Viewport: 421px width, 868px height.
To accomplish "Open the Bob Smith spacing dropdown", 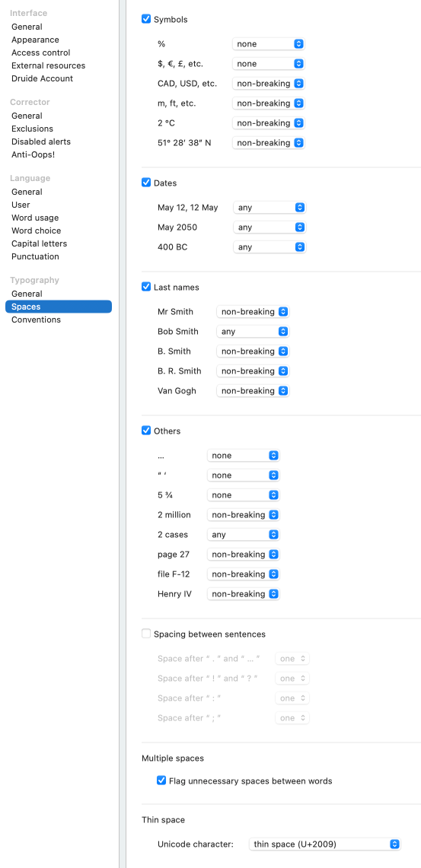I will pyautogui.click(x=254, y=332).
